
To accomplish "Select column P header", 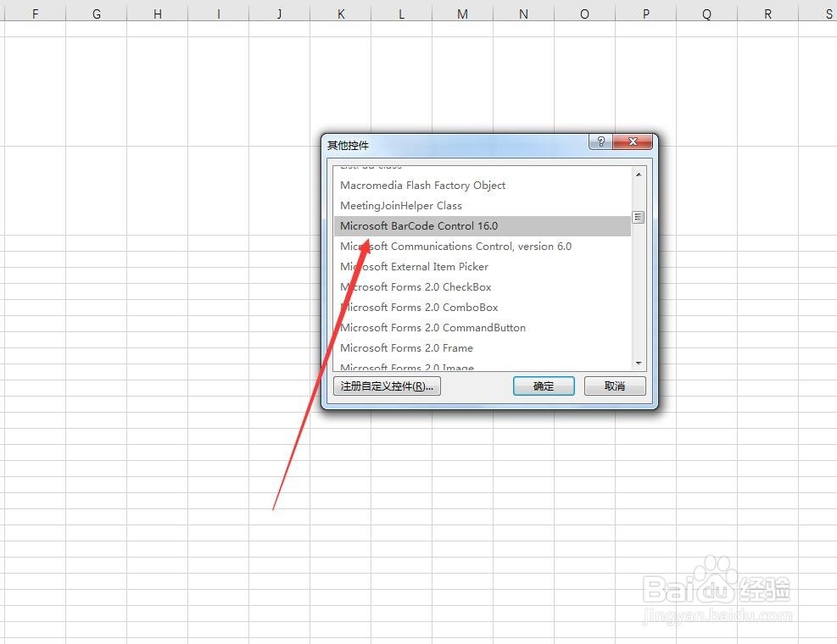I will click(646, 14).
